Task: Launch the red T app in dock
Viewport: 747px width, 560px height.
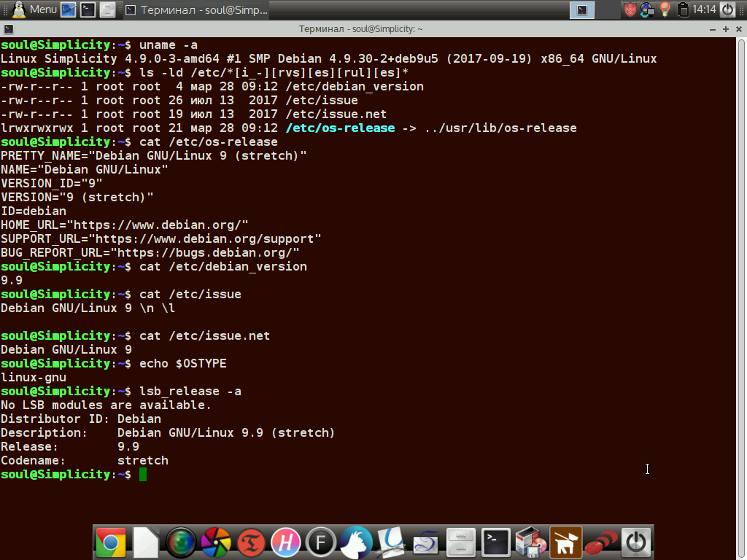Action: (x=251, y=542)
